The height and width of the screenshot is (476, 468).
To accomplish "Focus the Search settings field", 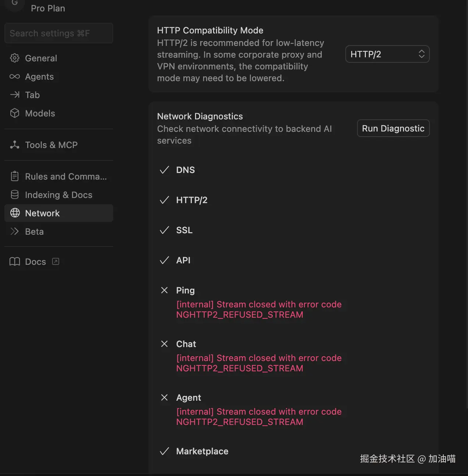I will click(x=59, y=33).
